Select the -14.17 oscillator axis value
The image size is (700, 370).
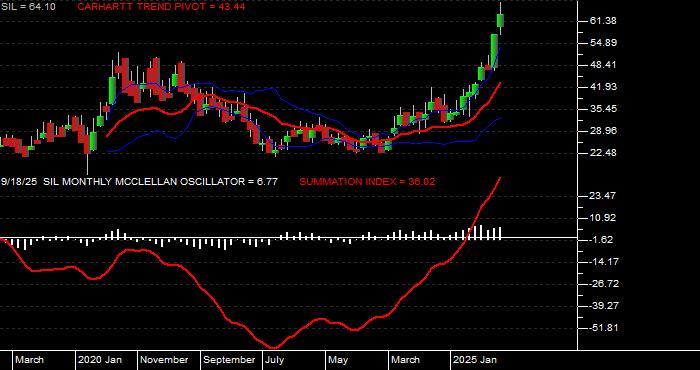(x=603, y=262)
